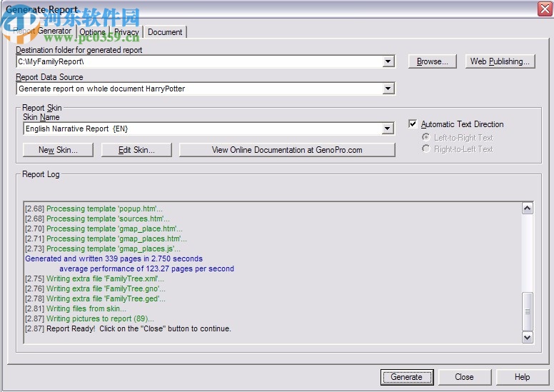Click log line "Processing template 'gmap_places.htm'..."

click(106, 238)
